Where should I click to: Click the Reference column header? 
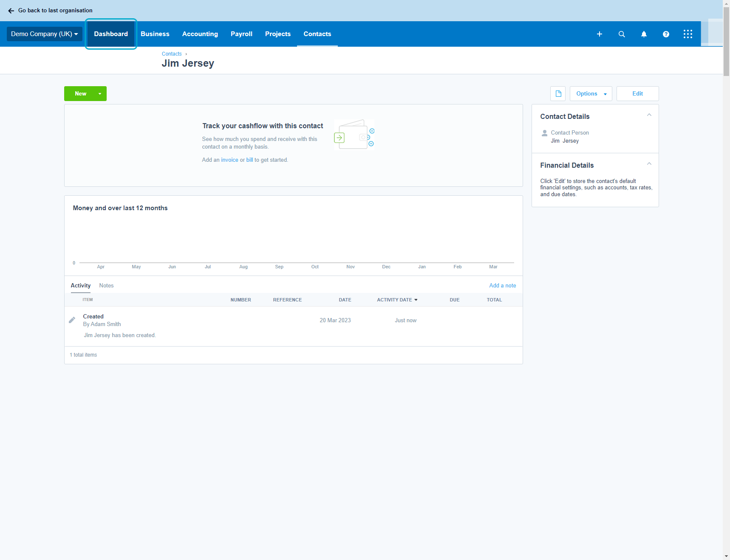(287, 300)
